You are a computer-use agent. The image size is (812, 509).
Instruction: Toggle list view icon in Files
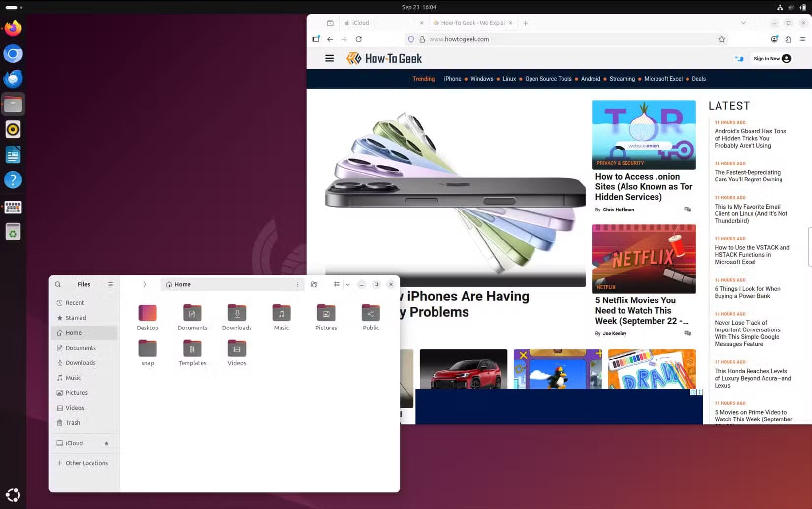point(337,284)
